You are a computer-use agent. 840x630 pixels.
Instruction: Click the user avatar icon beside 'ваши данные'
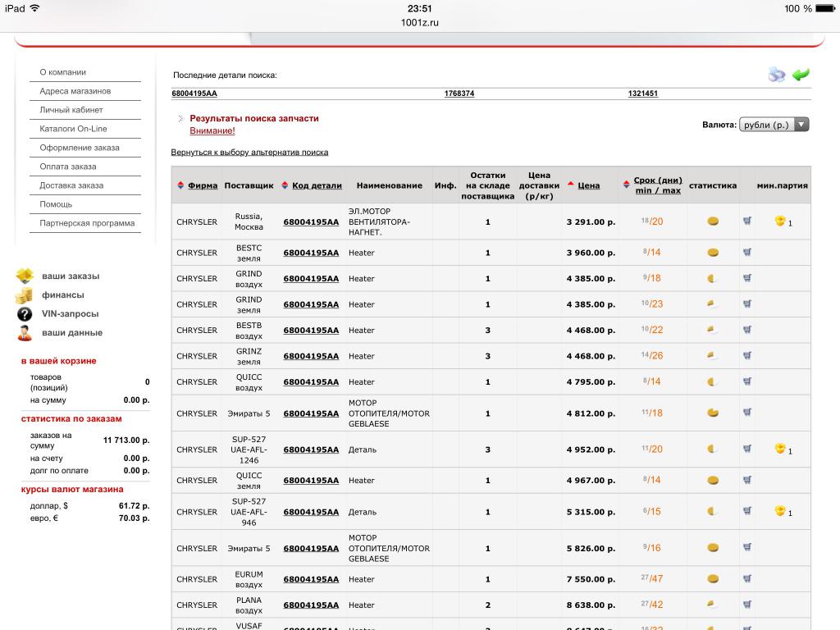(25, 333)
